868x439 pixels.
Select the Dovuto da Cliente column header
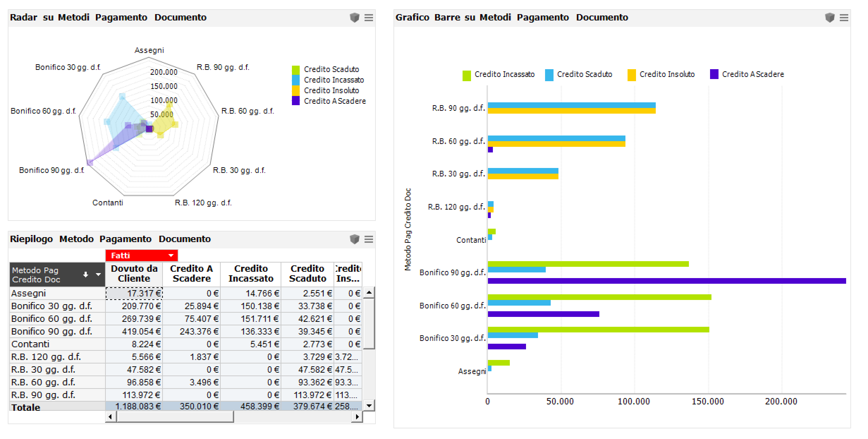134,273
